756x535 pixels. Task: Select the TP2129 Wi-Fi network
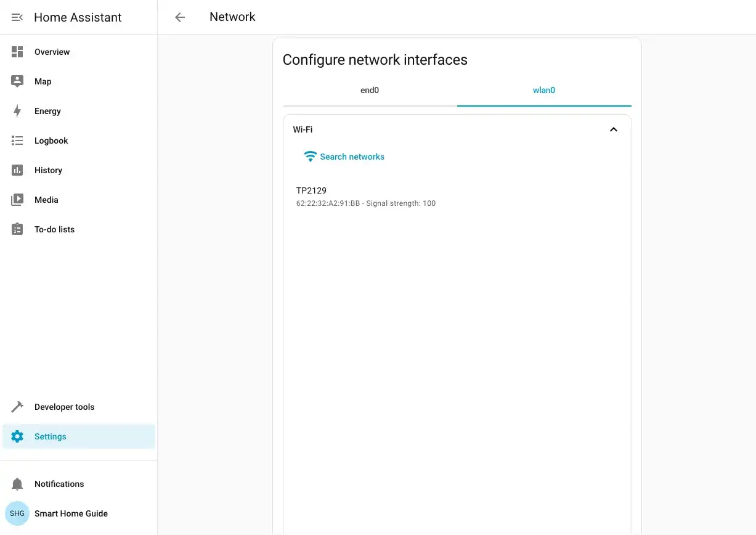457,197
